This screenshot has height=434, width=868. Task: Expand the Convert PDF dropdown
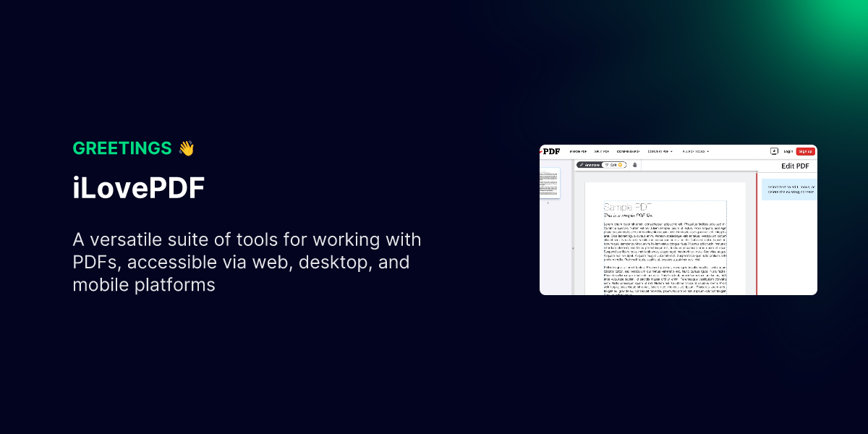(660, 151)
